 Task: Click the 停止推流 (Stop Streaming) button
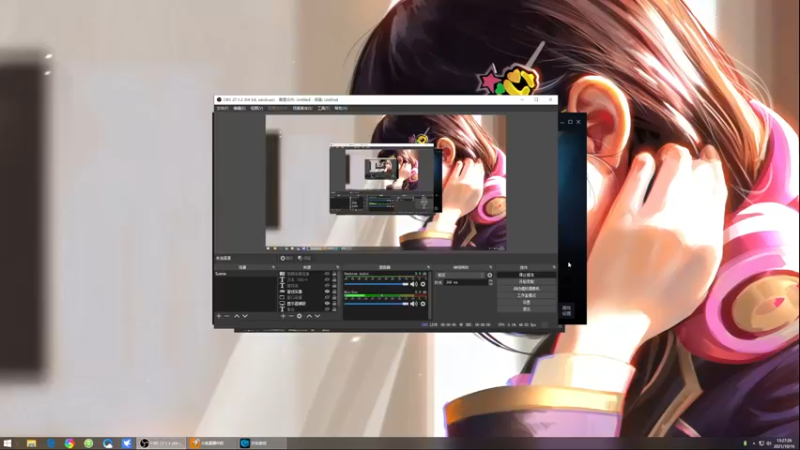(x=527, y=275)
